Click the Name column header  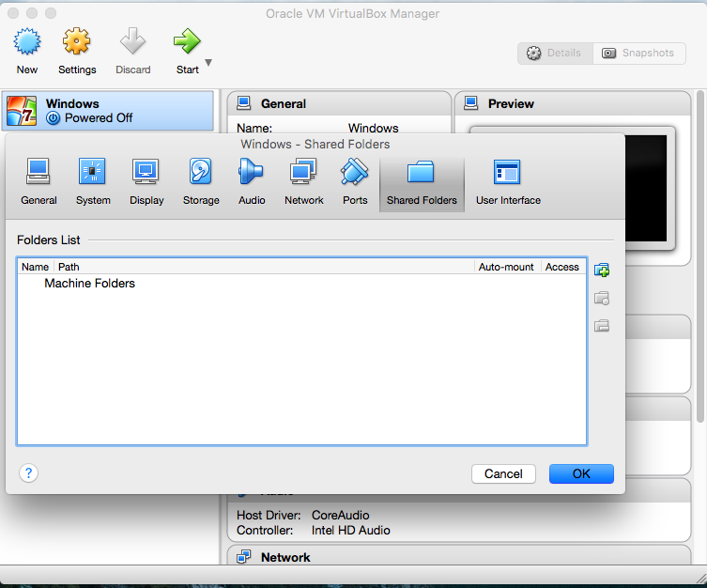[x=35, y=267]
